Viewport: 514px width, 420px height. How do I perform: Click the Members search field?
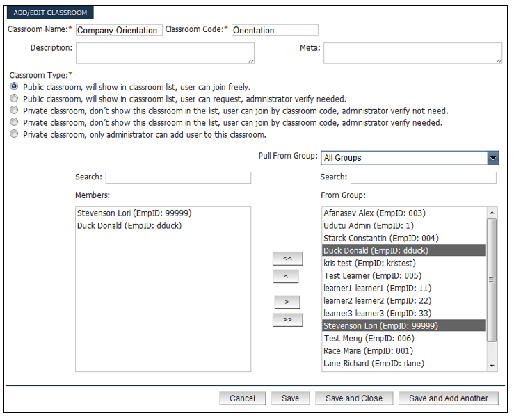click(178, 178)
